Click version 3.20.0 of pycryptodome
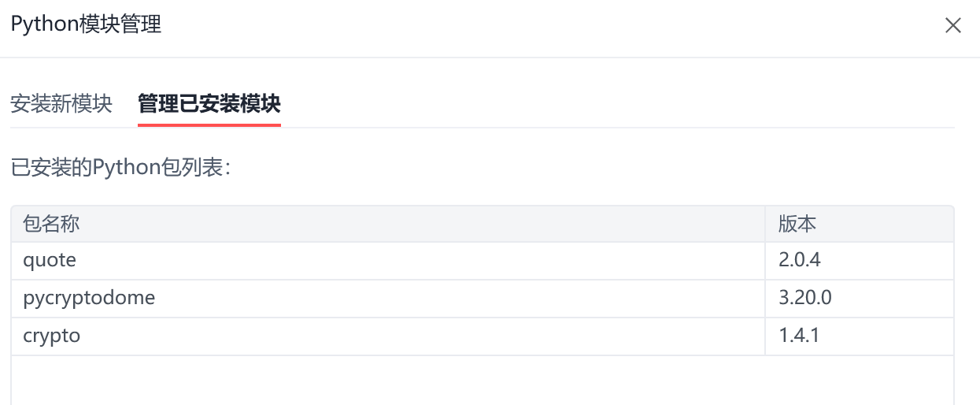980x405 pixels. [860, 299]
